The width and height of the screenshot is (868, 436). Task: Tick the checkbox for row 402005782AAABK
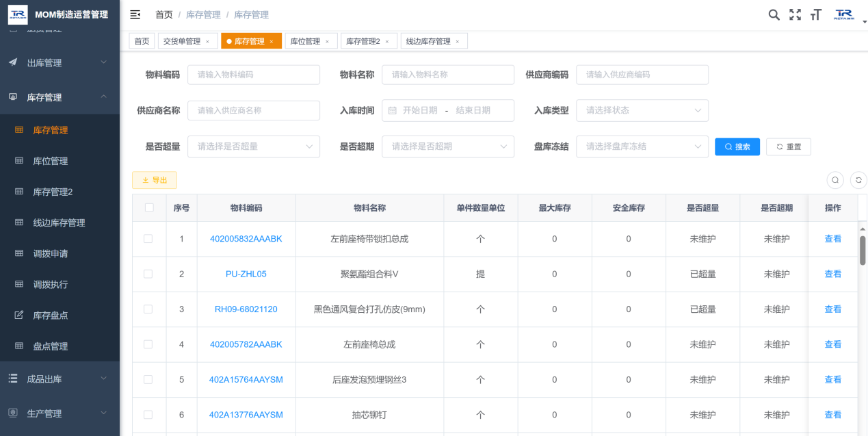[x=148, y=344]
